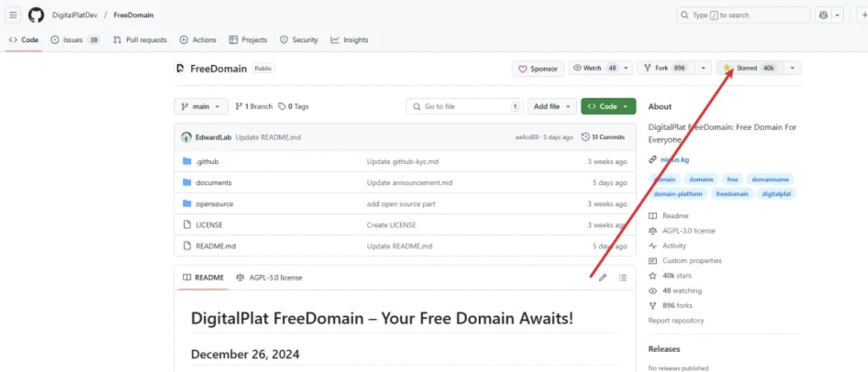Screen dimensions: 868x372
Task: Open the README outline list icon
Action: pyautogui.click(x=623, y=278)
